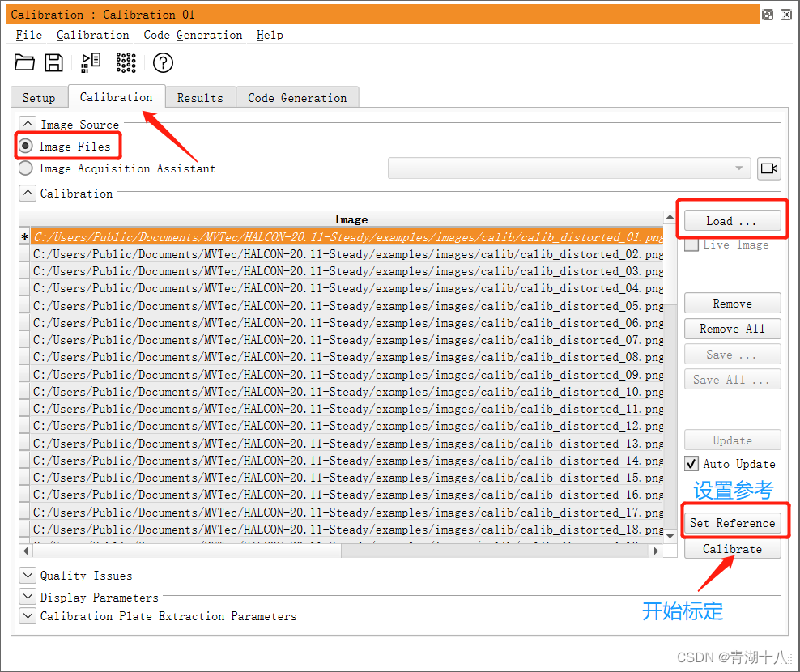This screenshot has height=672, width=800.
Task: Switch to the Calibration tab
Action: 117,96
